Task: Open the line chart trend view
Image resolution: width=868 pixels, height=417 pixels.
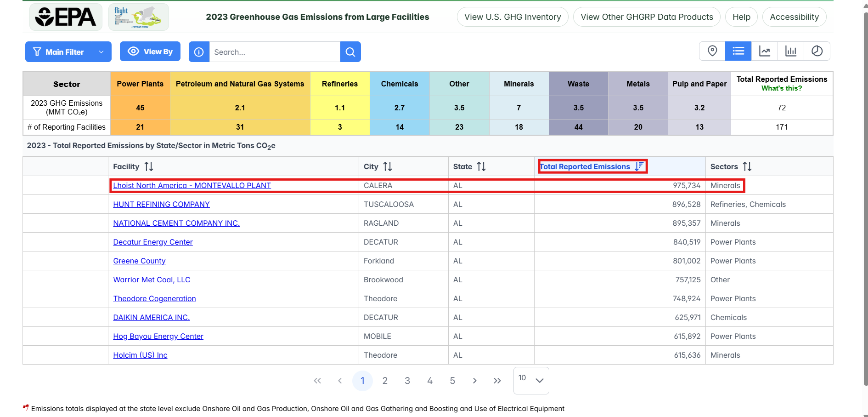Action: click(x=765, y=51)
